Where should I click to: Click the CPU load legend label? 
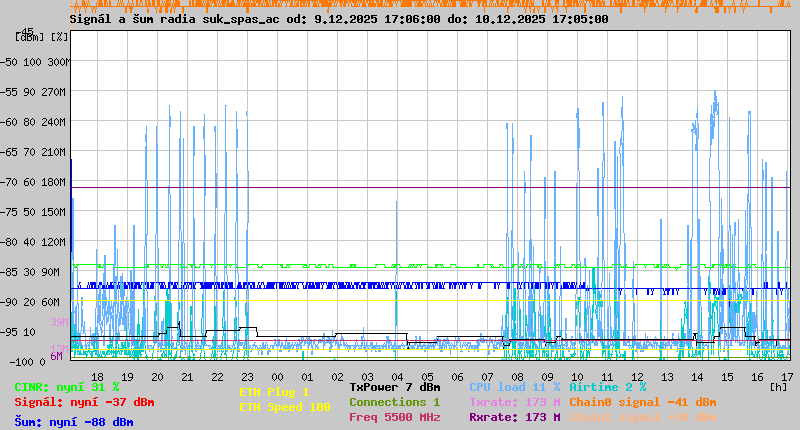pyautogui.click(x=514, y=387)
